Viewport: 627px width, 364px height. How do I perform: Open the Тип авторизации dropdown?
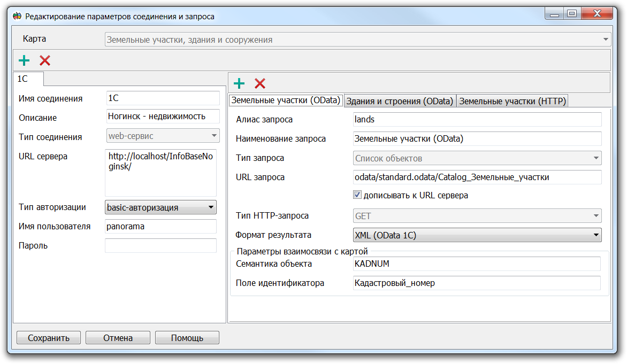[210, 207]
